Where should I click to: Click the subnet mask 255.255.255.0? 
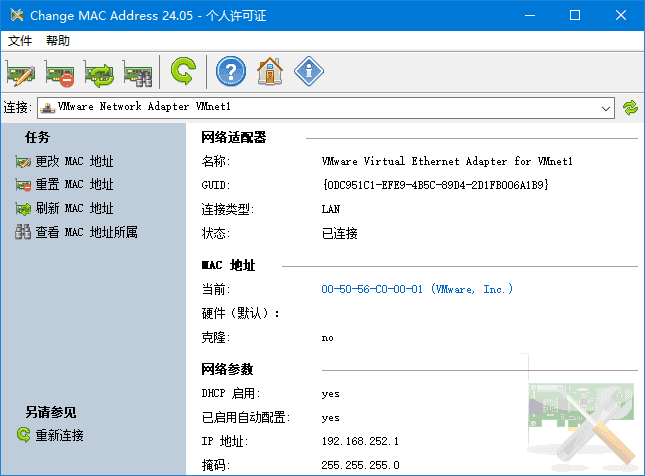[360, 465]
